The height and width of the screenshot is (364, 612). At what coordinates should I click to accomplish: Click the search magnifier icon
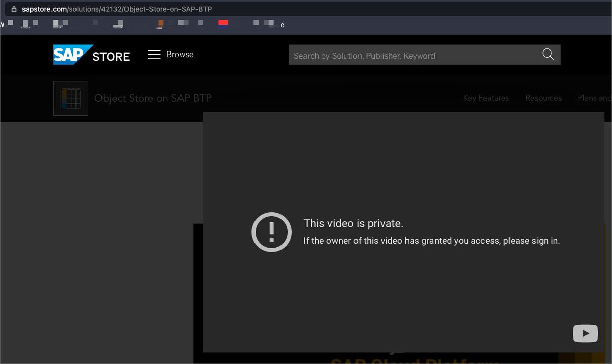(x=548, y=55)
